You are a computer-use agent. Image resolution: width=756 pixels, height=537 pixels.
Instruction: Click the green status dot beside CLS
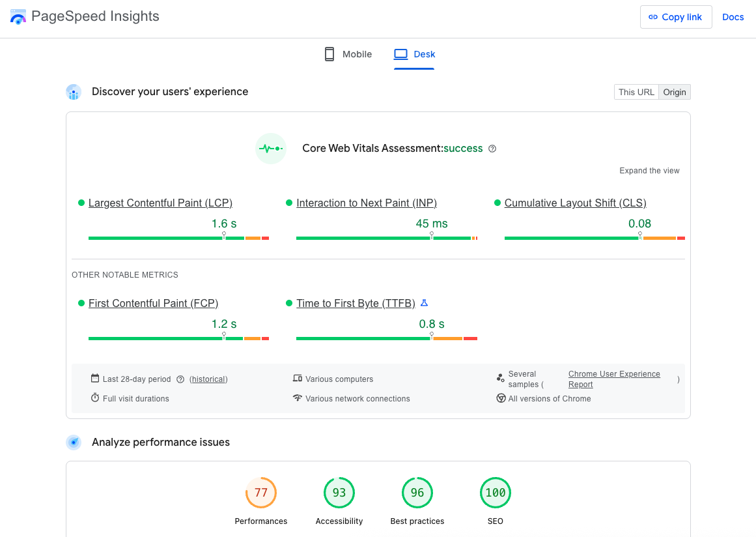pyautogui.click(x=497, y=203)
